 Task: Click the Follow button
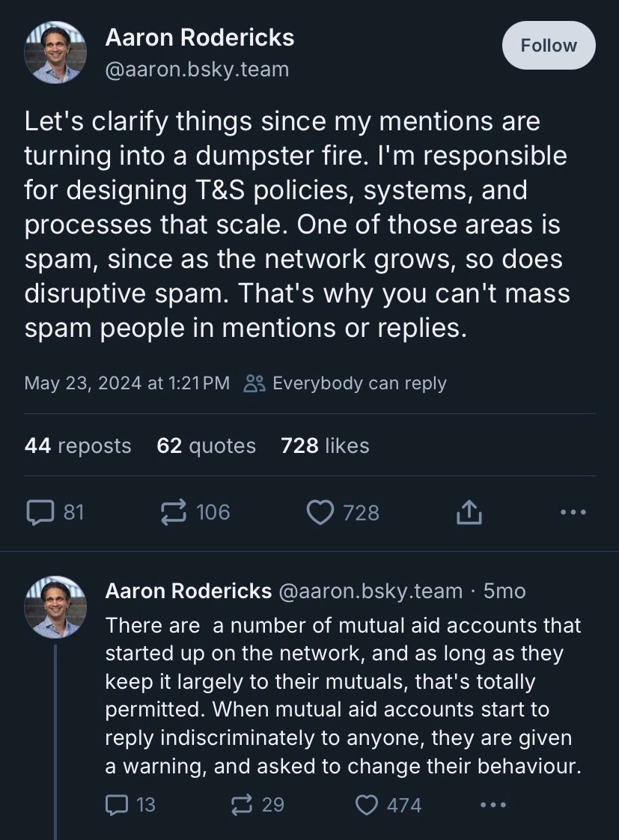[549, 46]
